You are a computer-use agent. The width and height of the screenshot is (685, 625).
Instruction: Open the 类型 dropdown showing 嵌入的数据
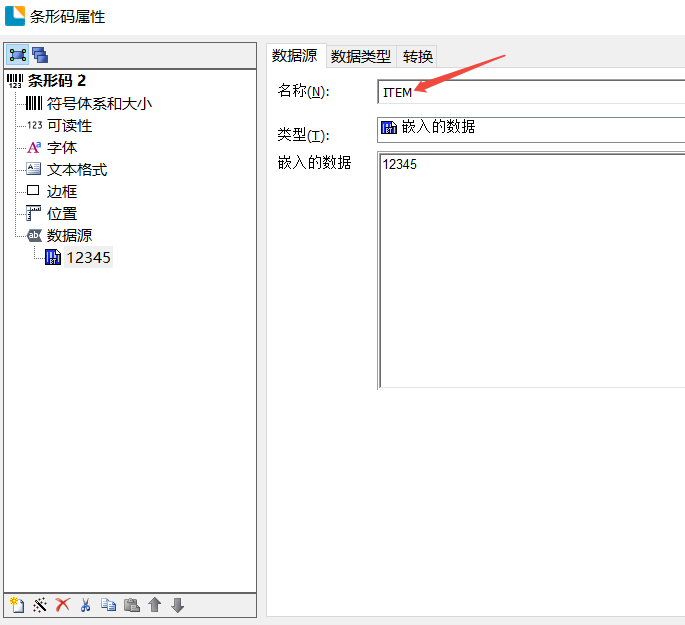531,130
